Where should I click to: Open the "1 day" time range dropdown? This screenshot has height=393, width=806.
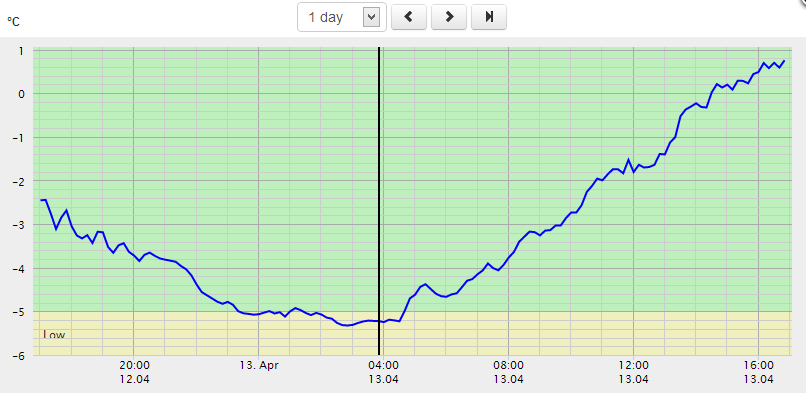(x=342, y=17)
